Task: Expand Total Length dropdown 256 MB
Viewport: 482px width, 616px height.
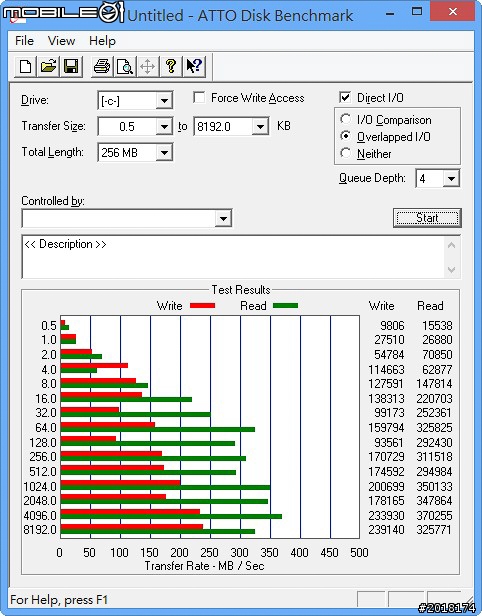Action: point(164,152)
